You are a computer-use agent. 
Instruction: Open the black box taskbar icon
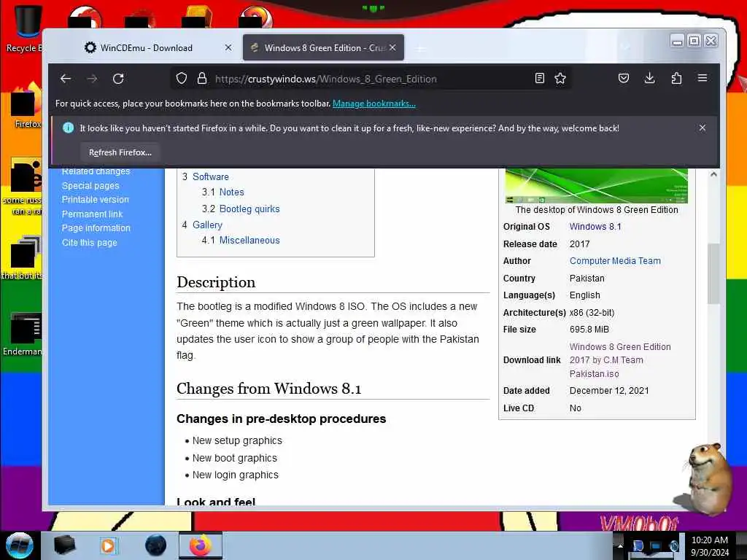click(64, 545)
